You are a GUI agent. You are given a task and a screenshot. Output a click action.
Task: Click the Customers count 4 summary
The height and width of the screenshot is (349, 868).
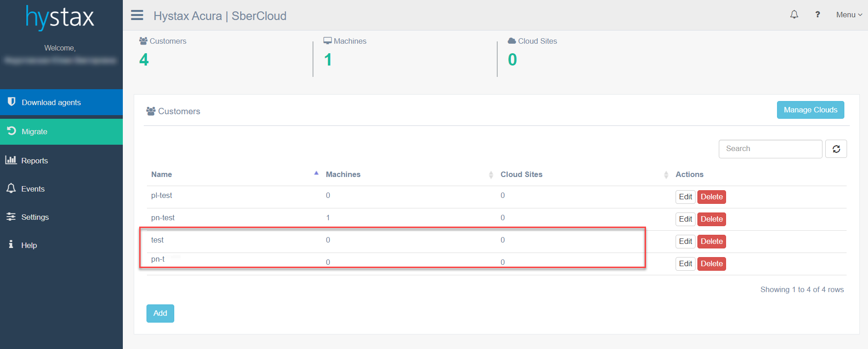[144, 60]
